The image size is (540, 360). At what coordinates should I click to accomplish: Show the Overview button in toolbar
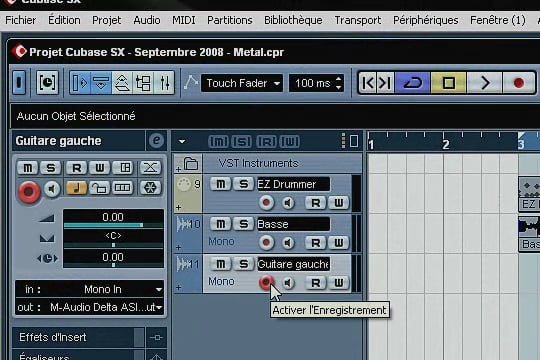[x=122, y=83]
